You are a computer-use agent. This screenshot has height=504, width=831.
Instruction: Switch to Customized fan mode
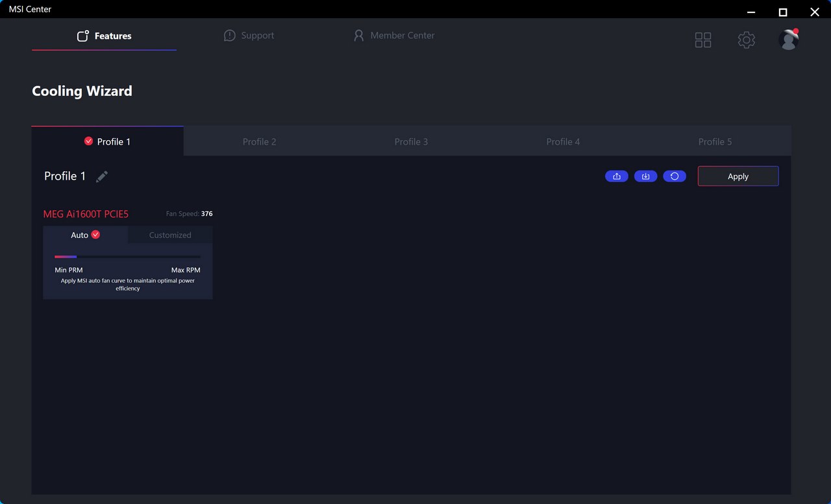pos(170,235)
